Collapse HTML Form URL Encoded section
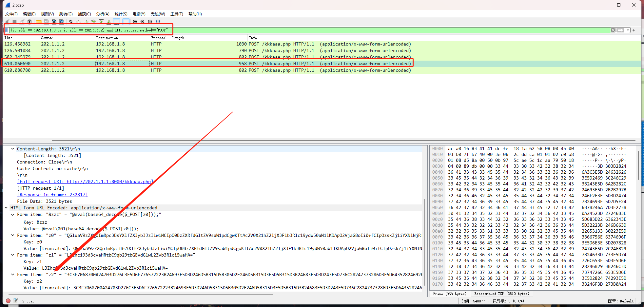 coord(6,208)
